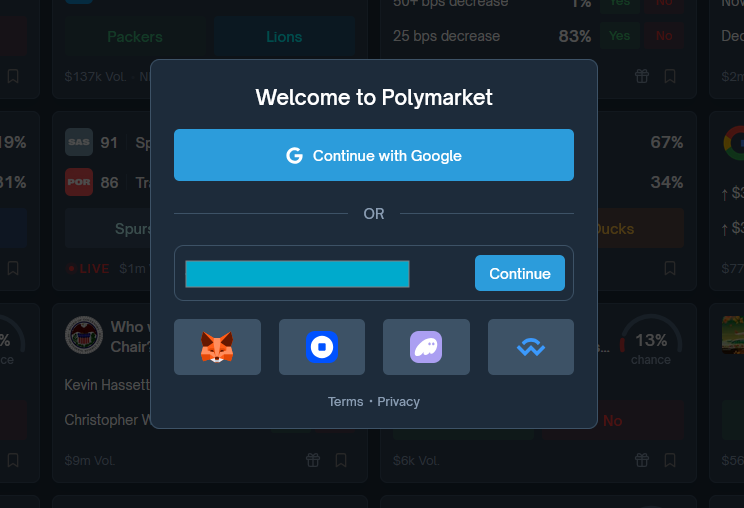Open the Kevin Hassett market thumbnail
Screen dimensions: 744x508
click(84, 335)
